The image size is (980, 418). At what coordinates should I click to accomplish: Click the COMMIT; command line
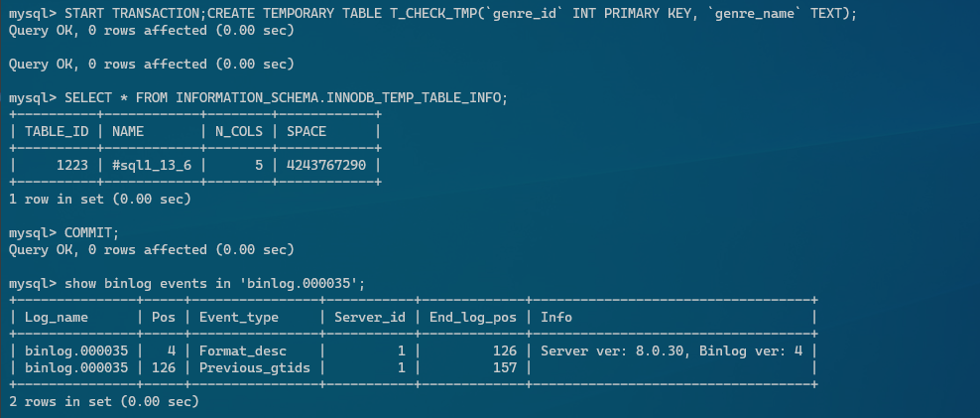(x=91, y=232)
